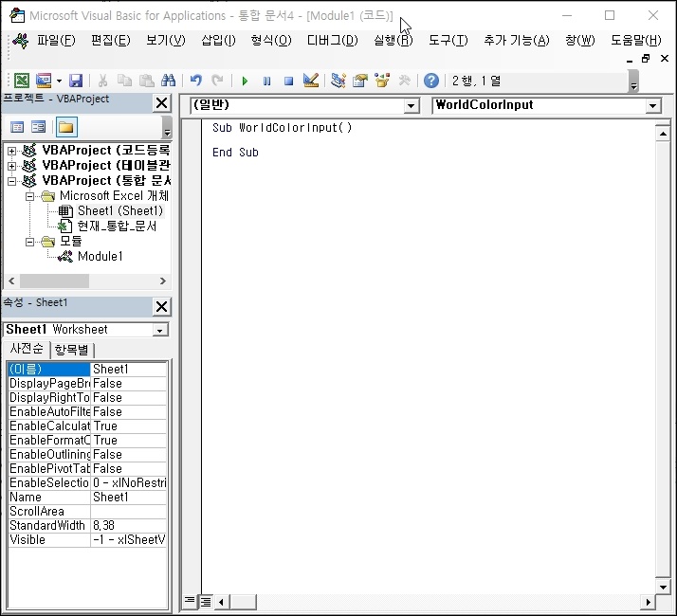Select Sheet1 (Sheet1) in project tree
677x616 pixels.
pyautogui.click(x=120, y=211)
